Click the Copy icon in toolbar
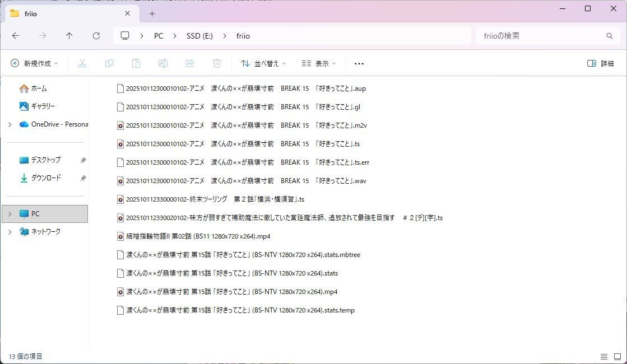The width and height of the screenshot is (627, 364). (109, 64)
